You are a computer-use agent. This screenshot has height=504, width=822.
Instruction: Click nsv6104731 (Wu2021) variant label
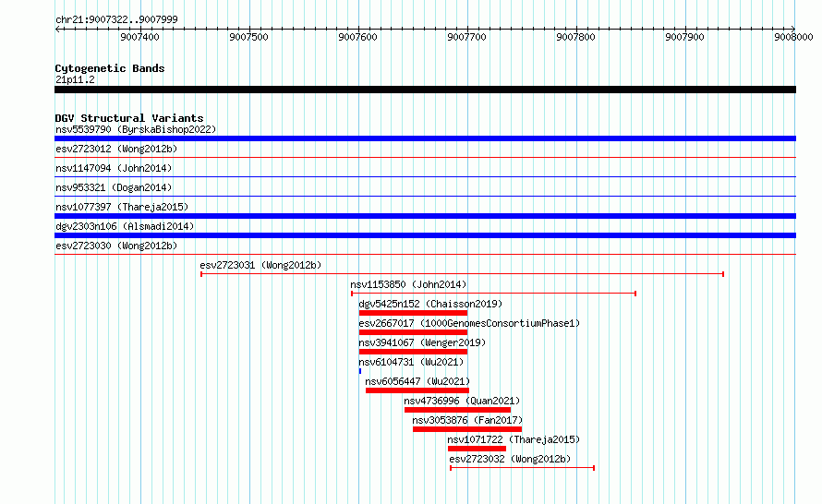point(411,362)
